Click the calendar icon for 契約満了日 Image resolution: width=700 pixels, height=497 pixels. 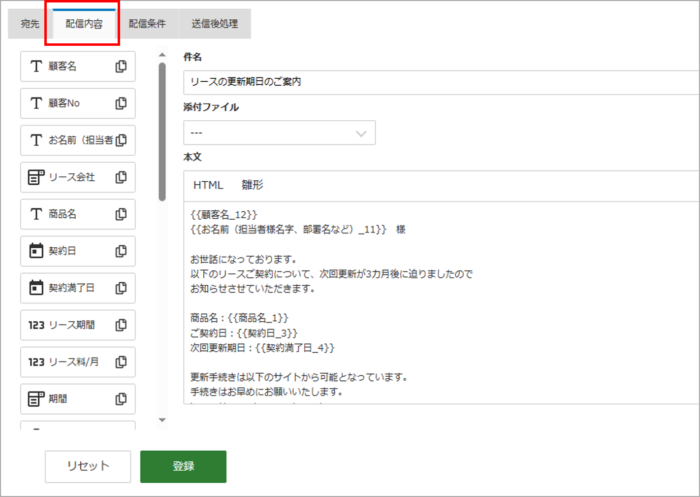point(36,288)
